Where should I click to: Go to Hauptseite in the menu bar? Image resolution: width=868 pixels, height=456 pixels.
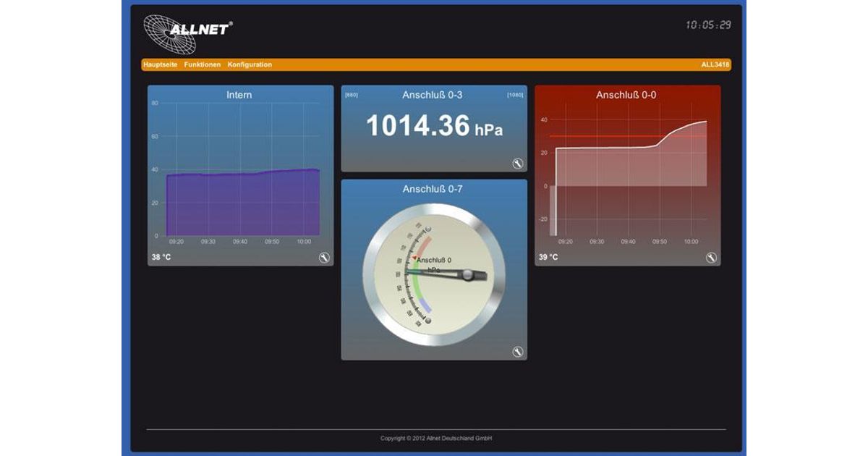point(160,64)
